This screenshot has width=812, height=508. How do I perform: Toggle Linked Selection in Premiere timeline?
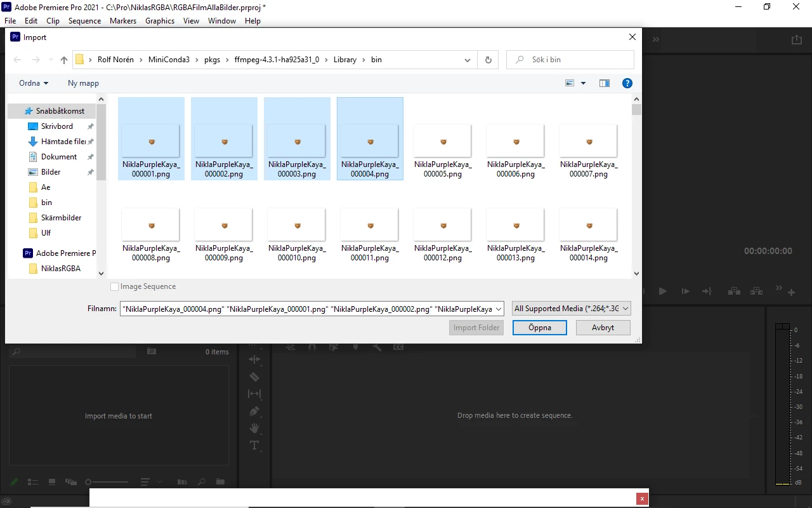click(333, 347)
